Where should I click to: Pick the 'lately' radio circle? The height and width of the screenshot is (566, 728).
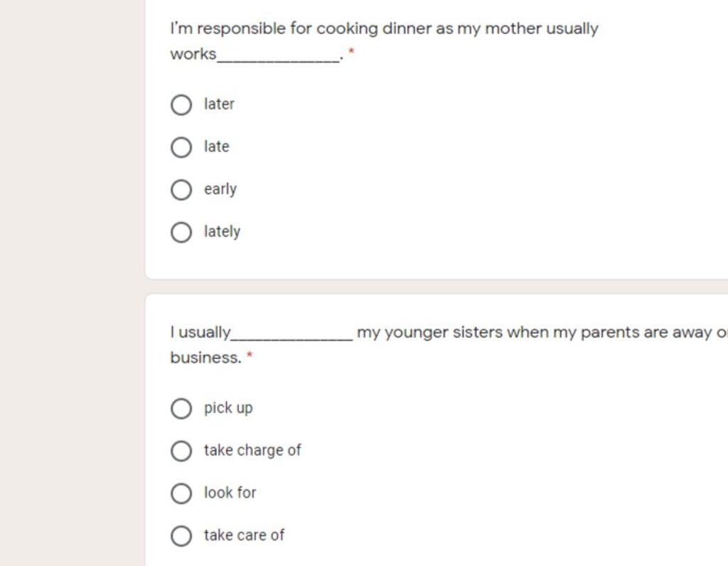click(x=181, y=232)
